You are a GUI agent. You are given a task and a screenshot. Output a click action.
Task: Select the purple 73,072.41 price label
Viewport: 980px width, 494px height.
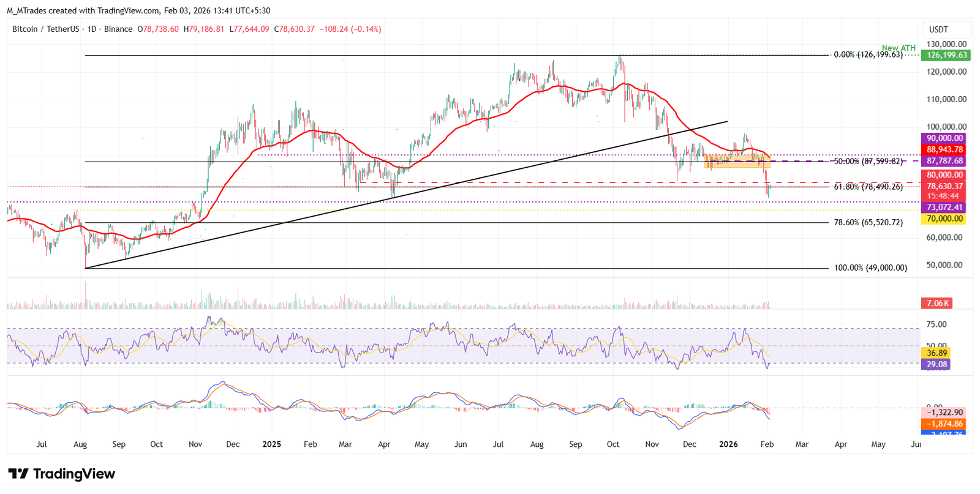[x=944, y=208]
